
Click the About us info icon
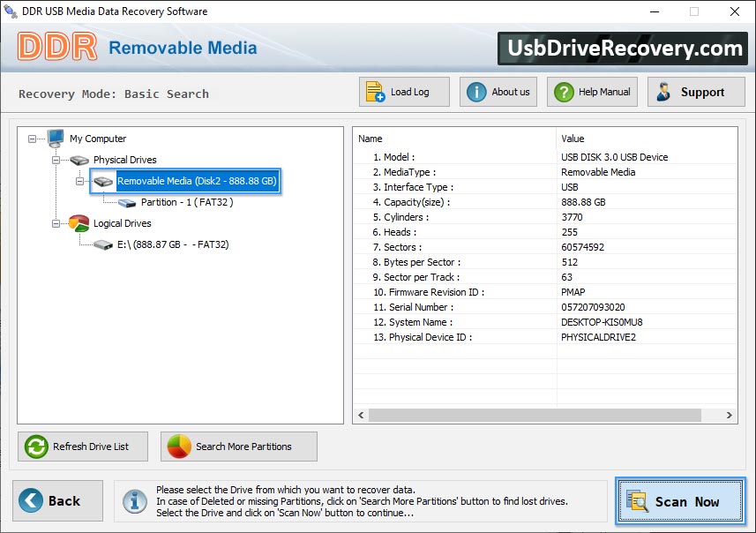click(x=476, y=92)
